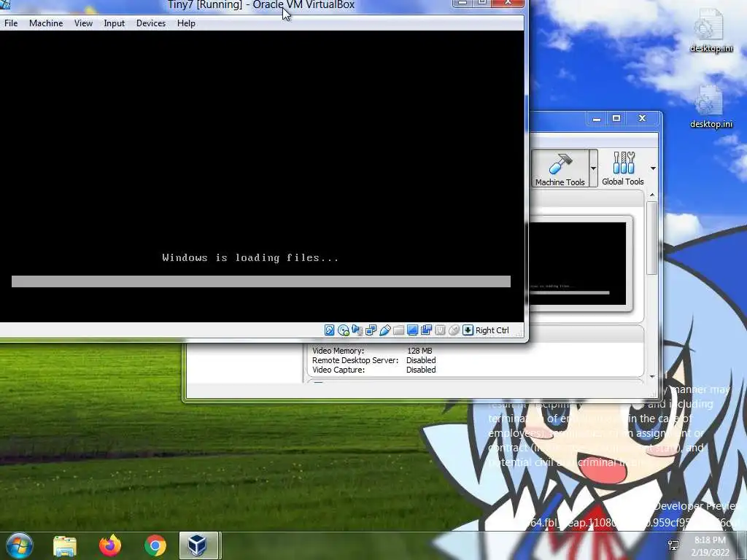Screen dimensions: 747x560
Task: Click the 'Video Memory:' label
Action: click(338, 351)
